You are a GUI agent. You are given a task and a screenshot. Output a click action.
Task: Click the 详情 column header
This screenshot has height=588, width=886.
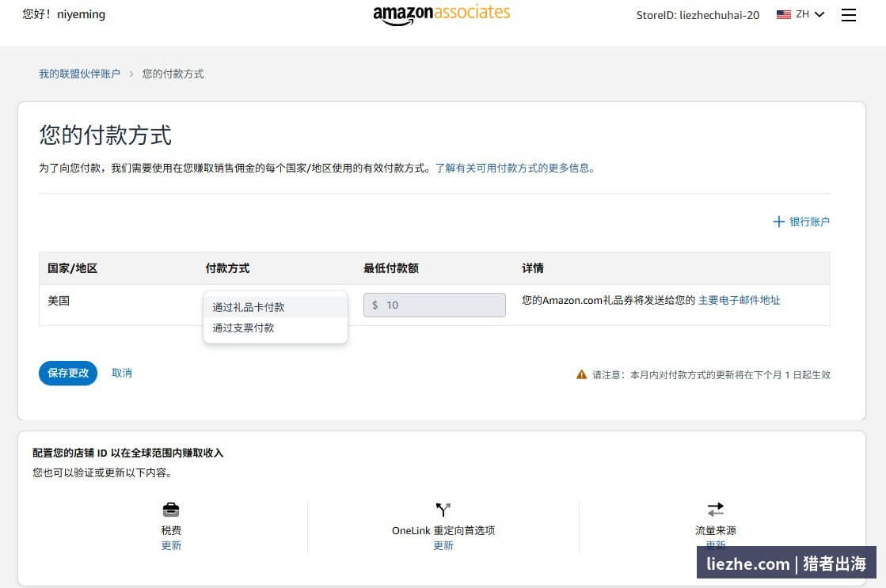click(x=533, y=268)
